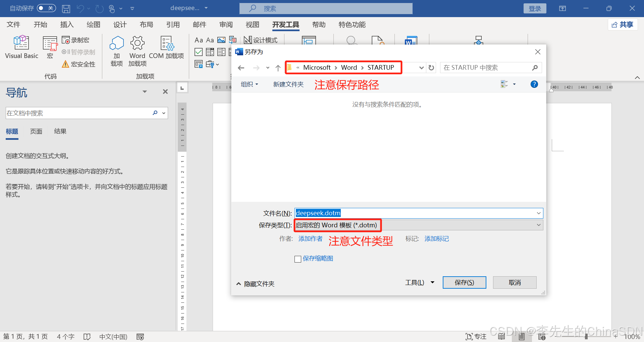Switch to the 插入 (Insert) tab

67,24
